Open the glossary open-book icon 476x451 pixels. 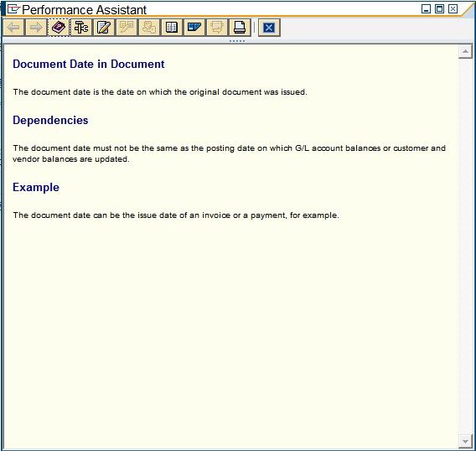pos(172,28)
